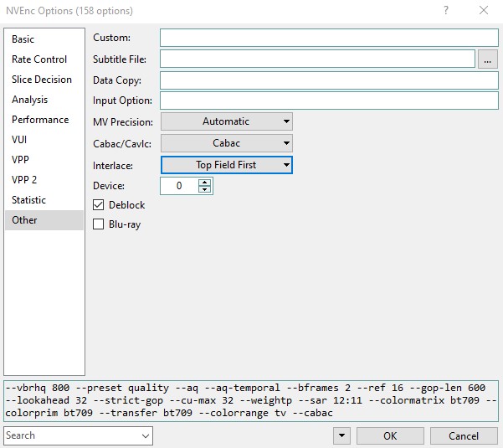The height and width of the screenshot is (448, 503).
Task: Switch to VPP 2 page
Action: coord(44,180)
